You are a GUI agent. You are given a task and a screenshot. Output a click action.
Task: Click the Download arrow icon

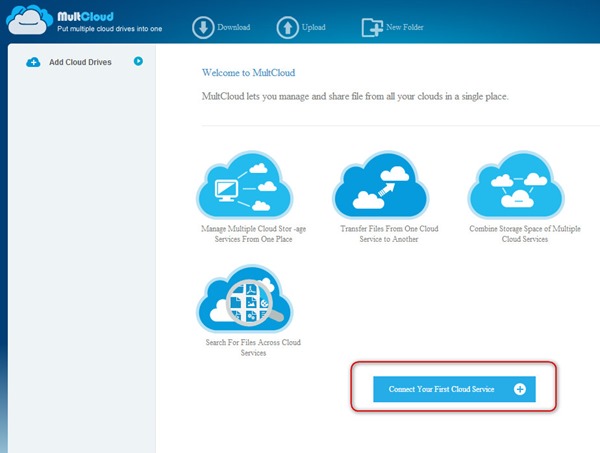(x=203, y=26)
